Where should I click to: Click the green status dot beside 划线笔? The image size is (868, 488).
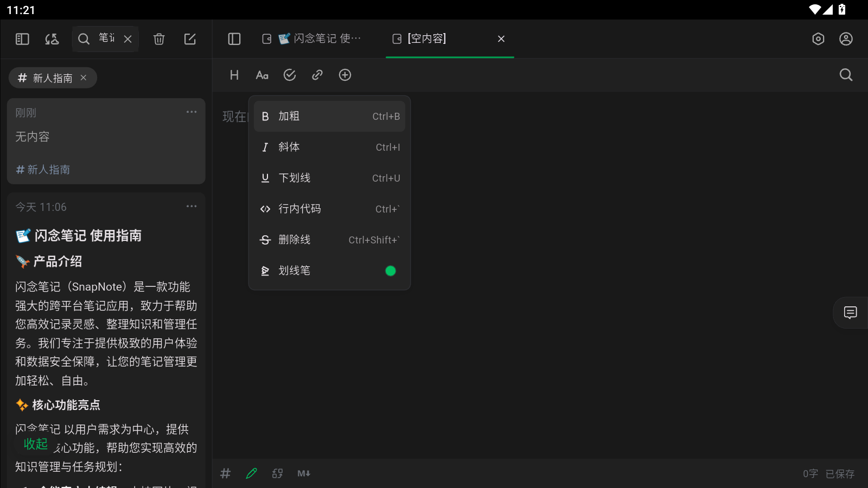tap(391, 271)
